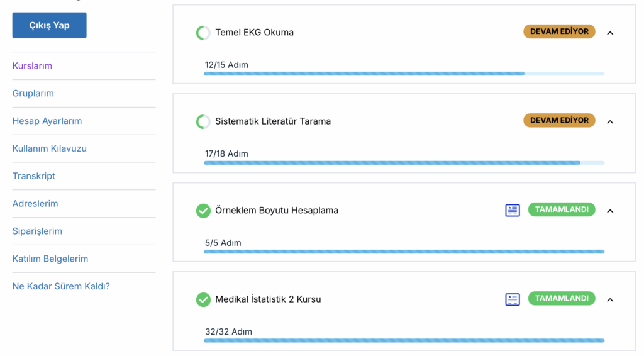Open Katılım Belgelerim page
This screenshot has height=356, width=644.
pos(50,259)
